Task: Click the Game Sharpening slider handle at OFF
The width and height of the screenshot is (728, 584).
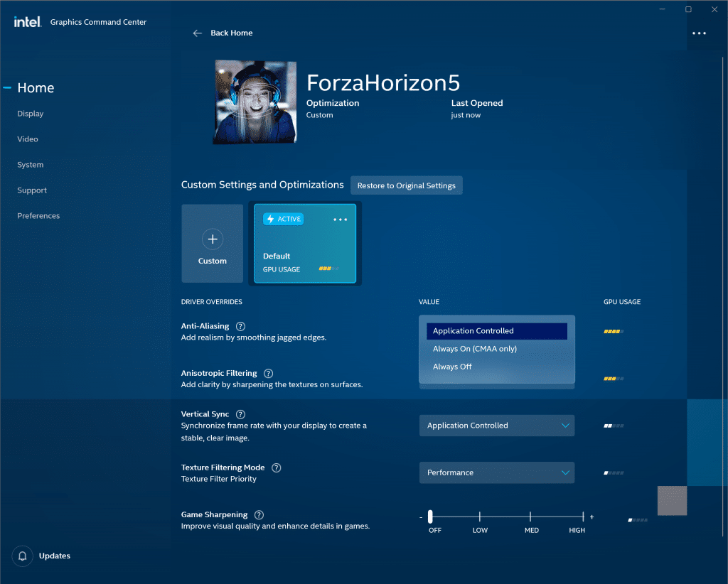Action: pyautogui.click(x=430, y=517)
